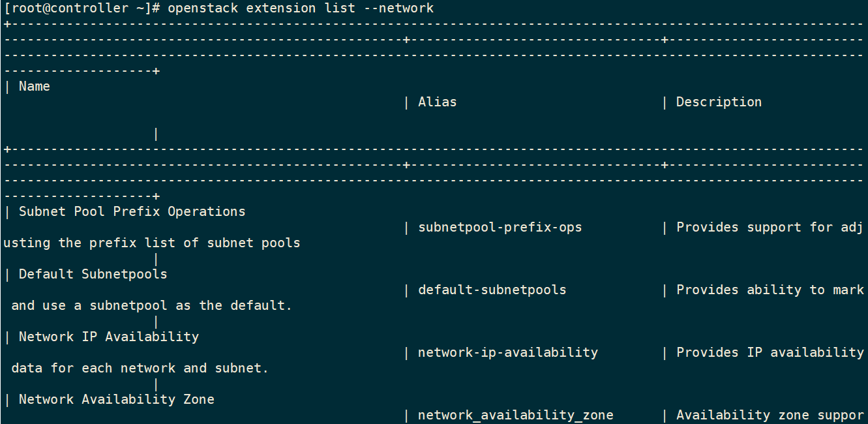Image resolution: width=868 pixels, height=424 pixels.
Task: Click 'Availability zone suppor' description text
Action: (770, 415)
